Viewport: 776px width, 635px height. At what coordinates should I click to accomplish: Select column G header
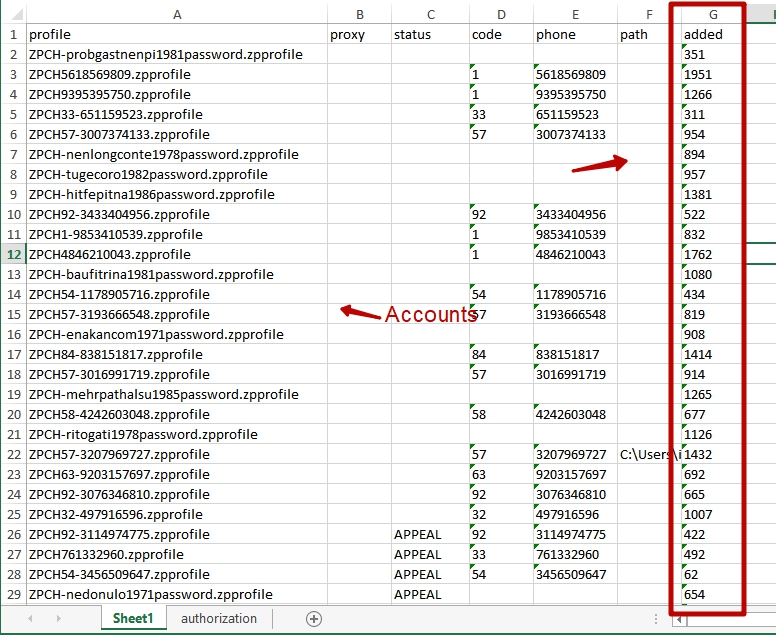click(713, 14)
